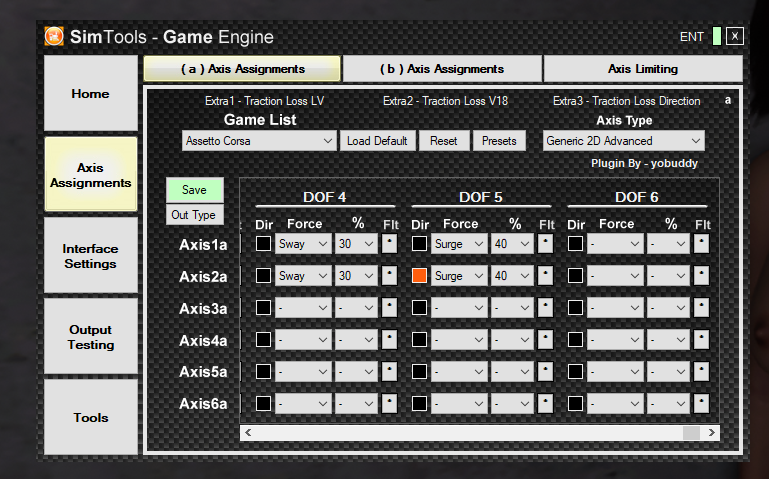Click the Reset button
Image resolution: width=769 pixels, height=479 pixels.
(443, 141)
